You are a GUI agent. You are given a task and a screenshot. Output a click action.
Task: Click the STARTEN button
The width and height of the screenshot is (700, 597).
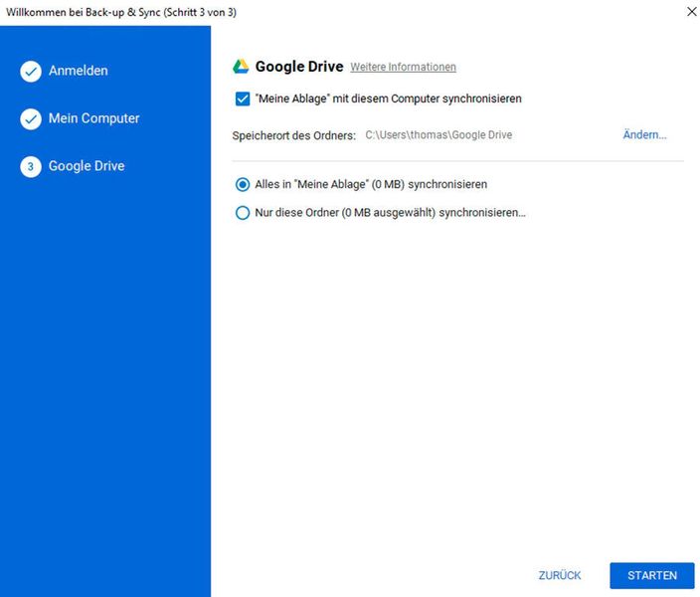(x=652, y=575)
